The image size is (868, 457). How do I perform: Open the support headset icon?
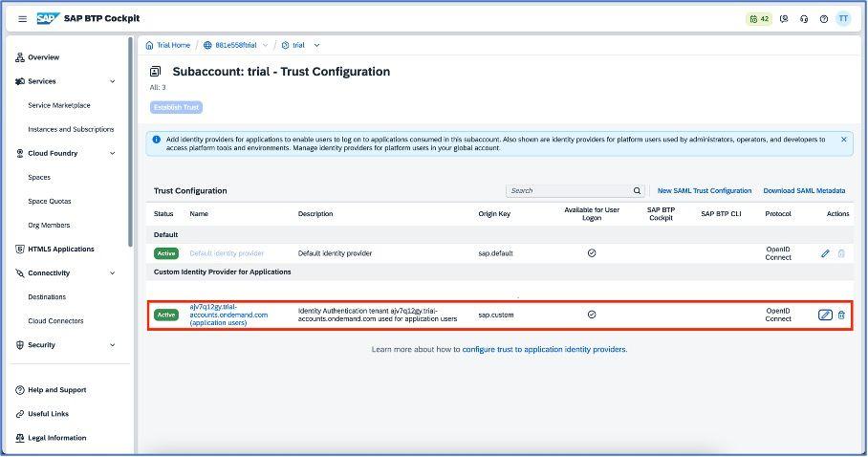click(804, 19)
